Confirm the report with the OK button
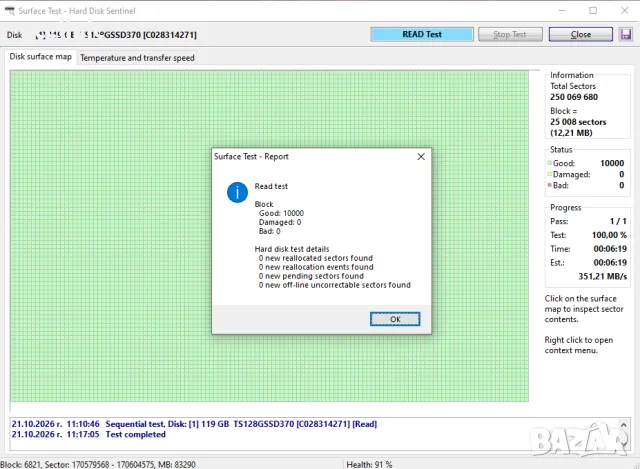 click(395, 319)
